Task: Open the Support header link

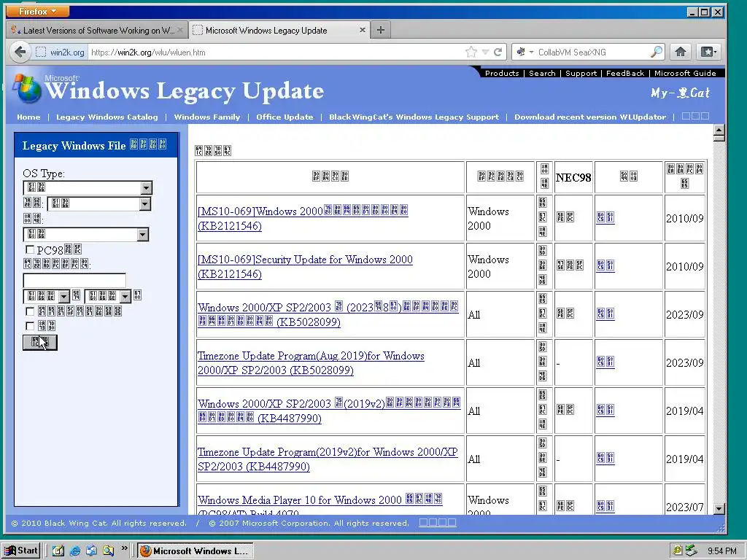Action: [x=581, y=74]
